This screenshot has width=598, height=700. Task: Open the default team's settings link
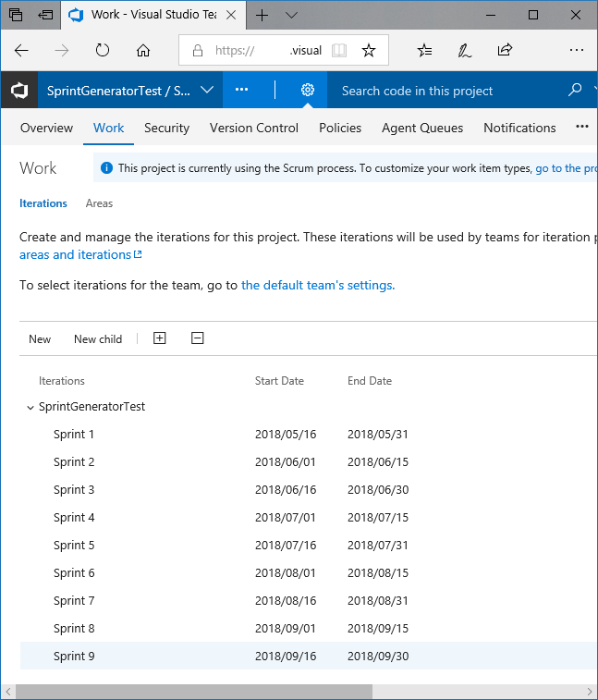click(x=318, y=285)
